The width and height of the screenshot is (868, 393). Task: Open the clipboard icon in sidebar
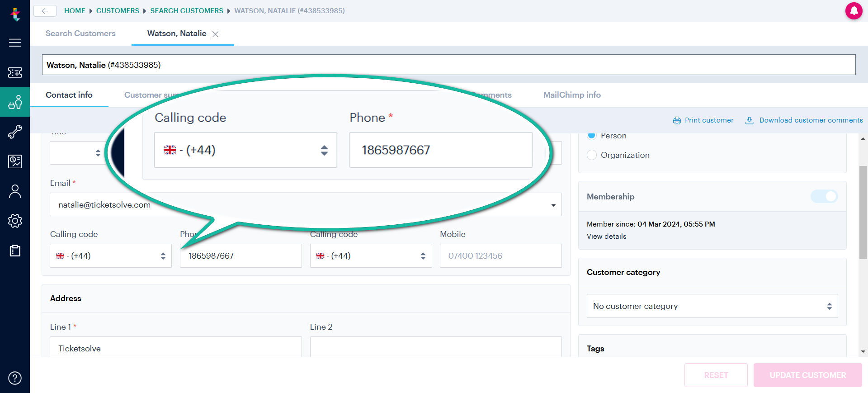(15, 251)
